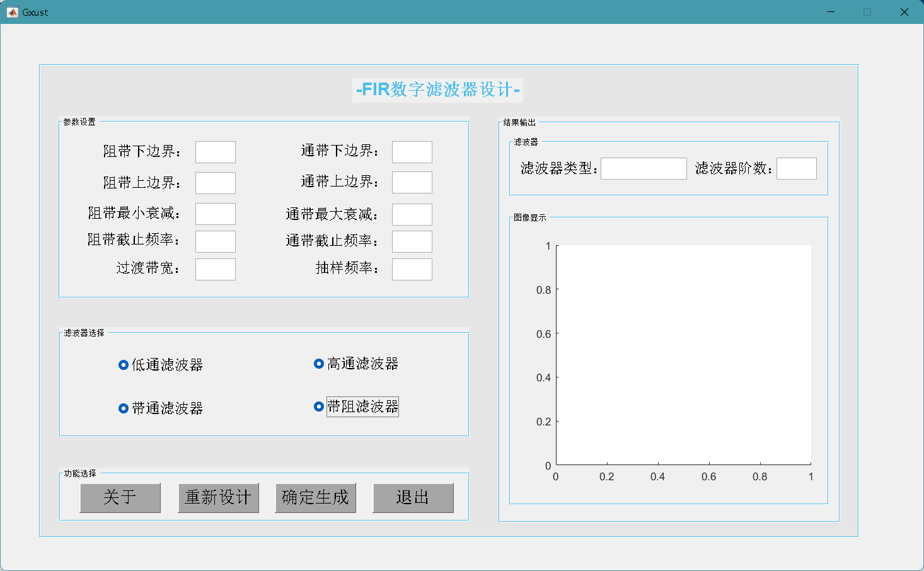
Task: Click the 抽样频率: label text
Action: tap(347, 268)
